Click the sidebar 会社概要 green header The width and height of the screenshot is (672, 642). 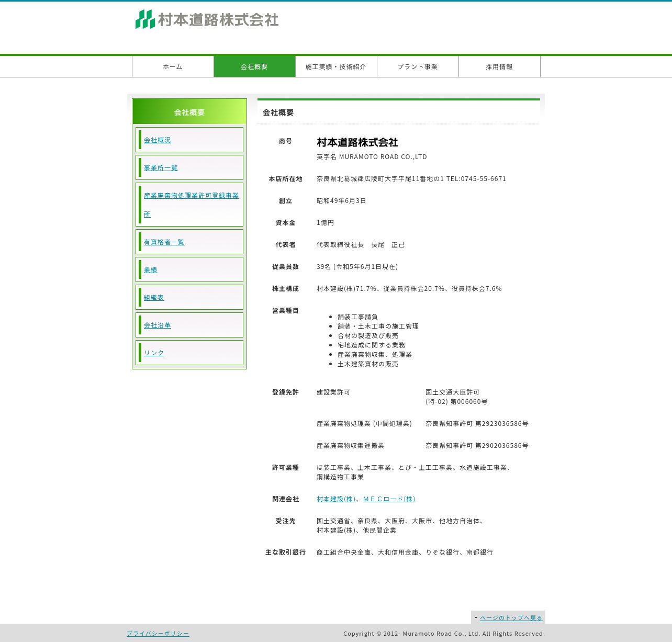(189, 111)
